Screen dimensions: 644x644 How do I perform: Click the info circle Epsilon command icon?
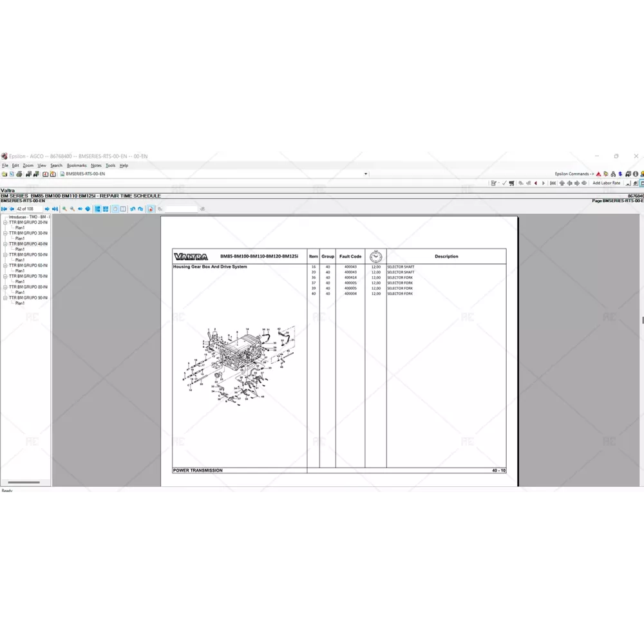(x=636, y=174)
